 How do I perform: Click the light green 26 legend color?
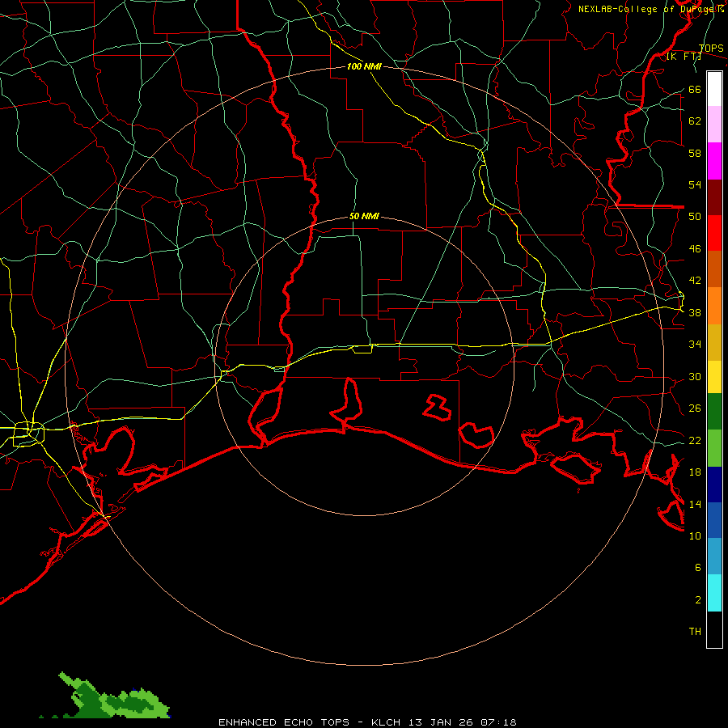[714, 448]
